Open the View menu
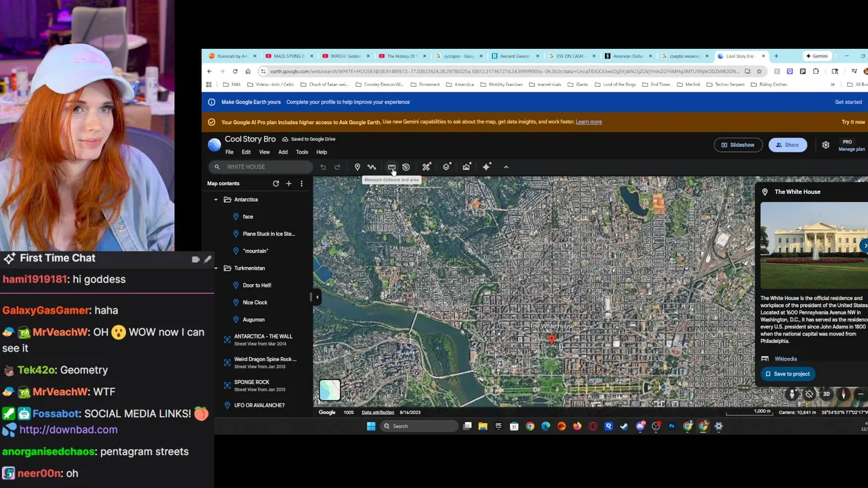 pos(264,152)
